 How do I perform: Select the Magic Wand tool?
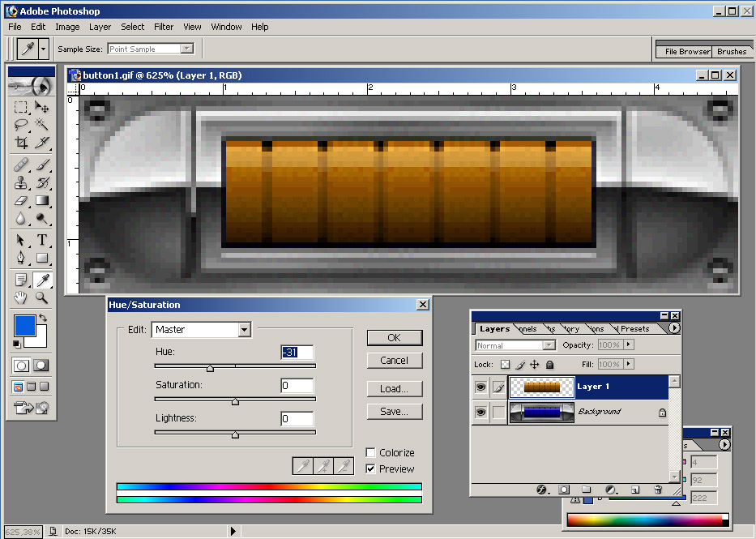click(42, 125)
